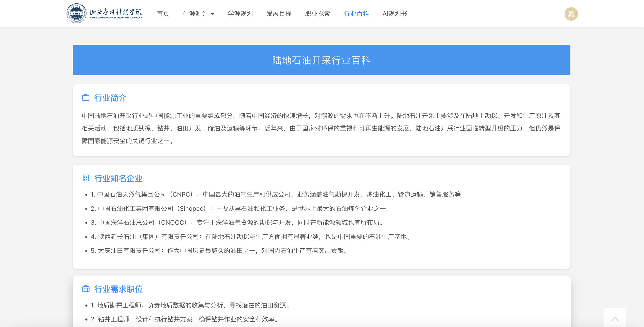Viewport: 644px width, 327px height.
Task: Expand the 生涯测评 dropdown arrow
Action: pyautogui.click(x=212, y=14)
